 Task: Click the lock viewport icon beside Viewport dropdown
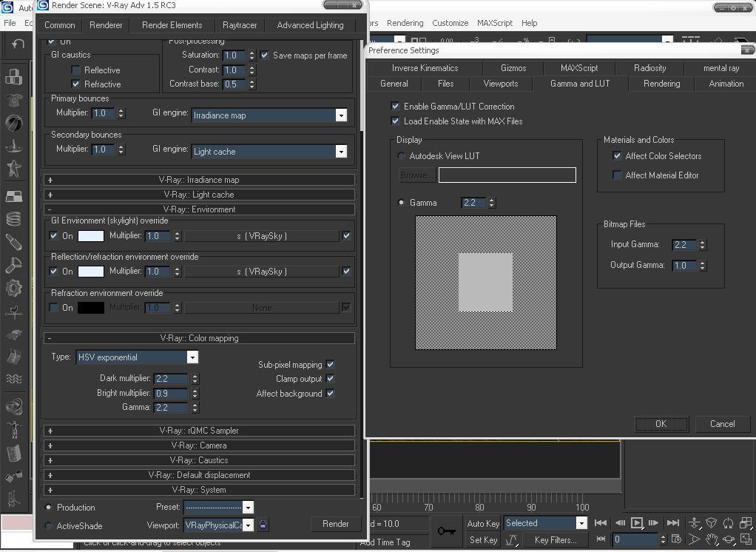263,525
